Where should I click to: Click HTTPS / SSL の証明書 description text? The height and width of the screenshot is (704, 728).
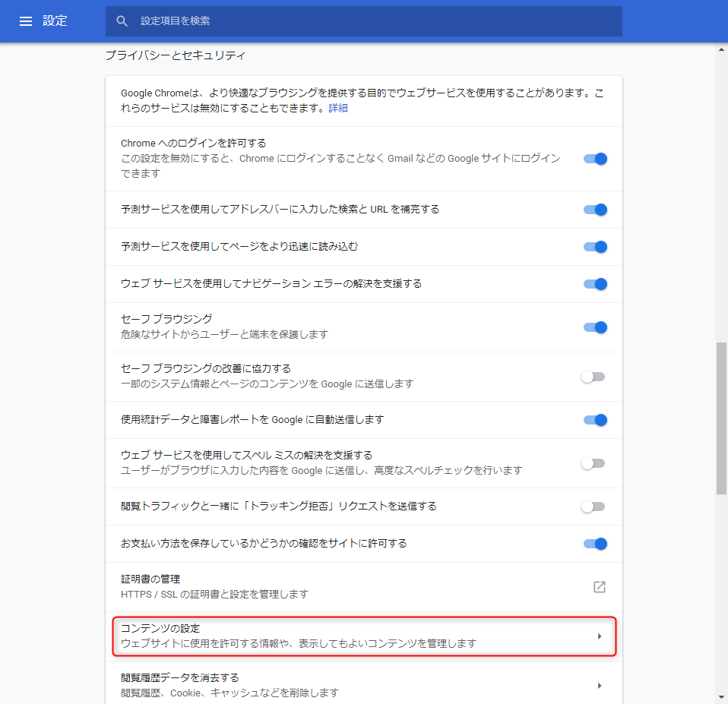tap(214, 595)
